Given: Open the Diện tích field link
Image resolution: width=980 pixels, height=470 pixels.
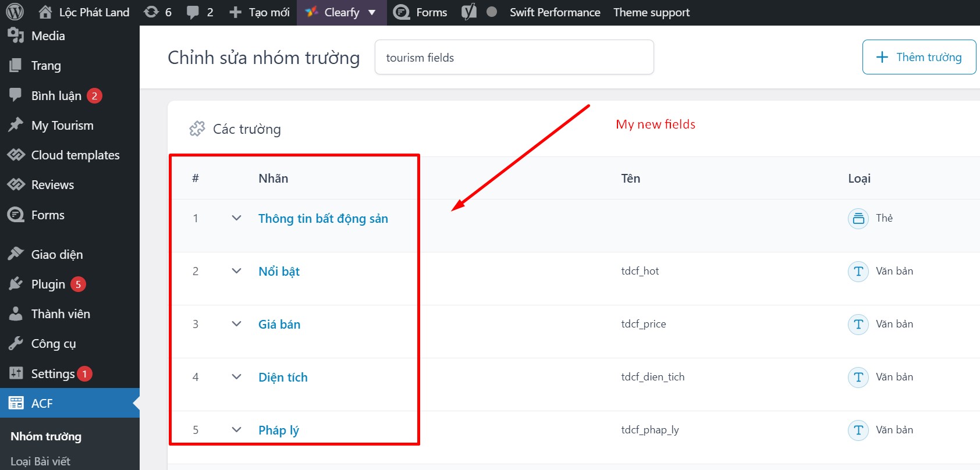Looking at the screenshot, I should tap(283, 378).
